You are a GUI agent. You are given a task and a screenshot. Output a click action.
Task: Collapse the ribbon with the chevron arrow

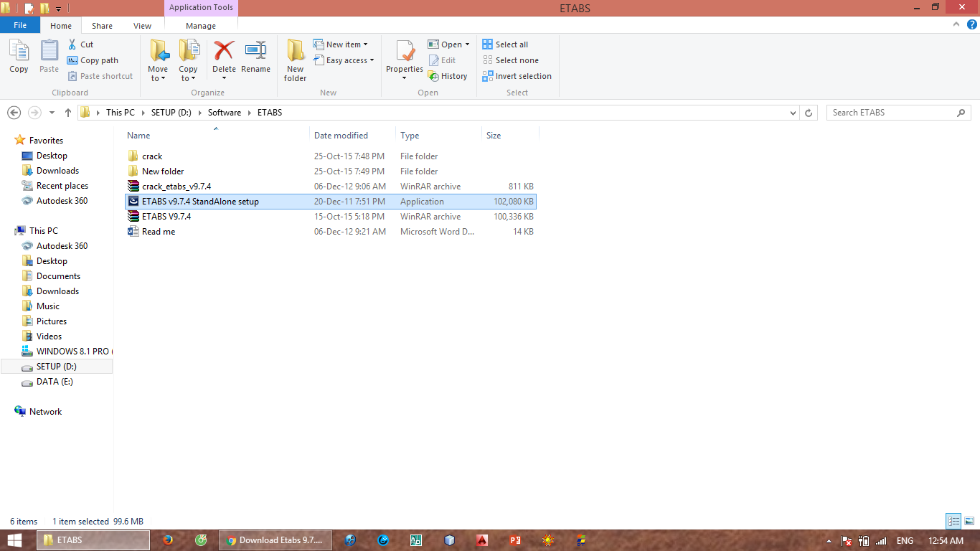(x=955, y=25)
